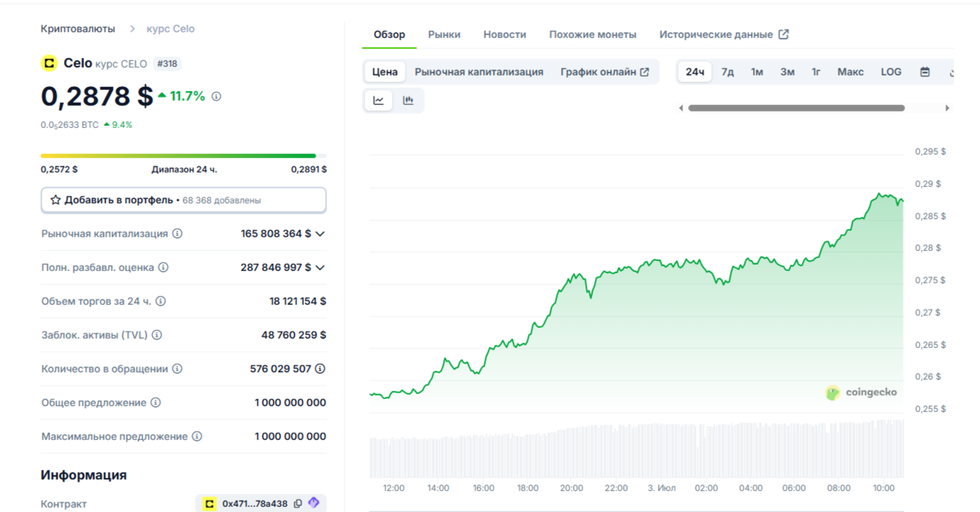Image resolution: width=980 pixels, height=512 pixels.
Task: Click the 3. Июл date label on axis
Action: pyautogui.click(x=661, y=488)
